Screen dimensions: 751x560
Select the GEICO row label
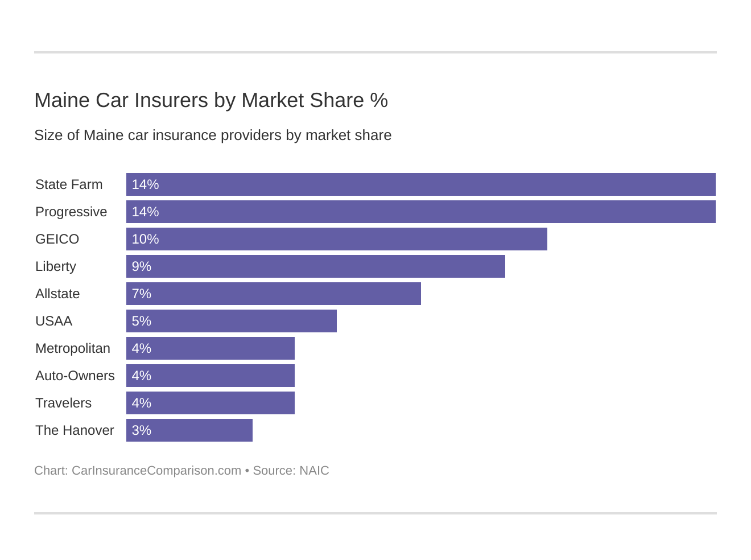point(57,239)
